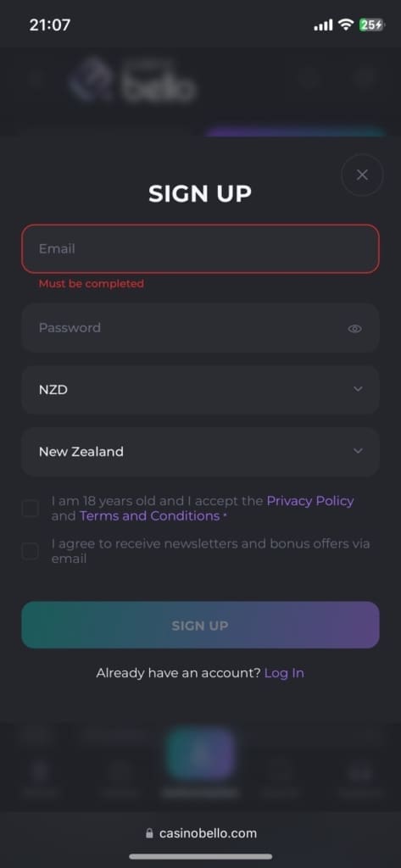Tap the cellular signal bars icon
The height and width of the screenshot is (868, 401).
click(323, 25)
